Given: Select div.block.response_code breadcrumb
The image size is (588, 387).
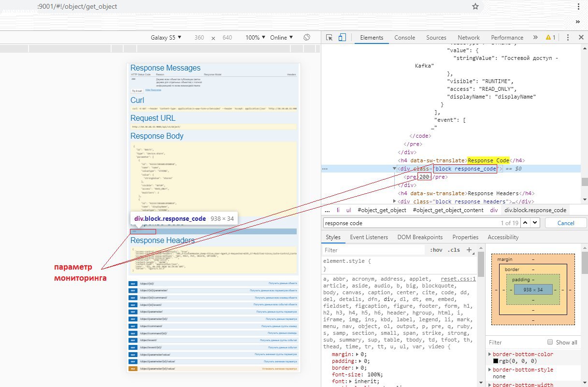Looking at the screenshot, I should pyautogui.click(x=535, y=210).
